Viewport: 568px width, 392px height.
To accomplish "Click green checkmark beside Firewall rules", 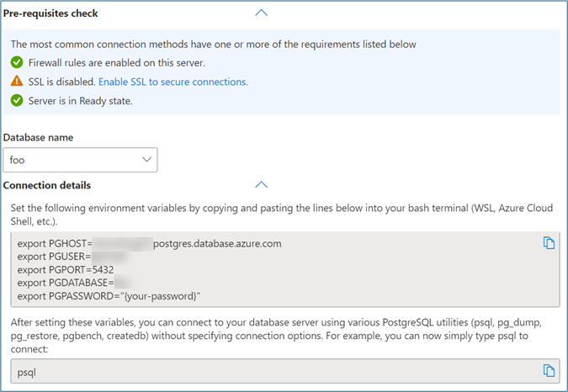I will (16, 62).
